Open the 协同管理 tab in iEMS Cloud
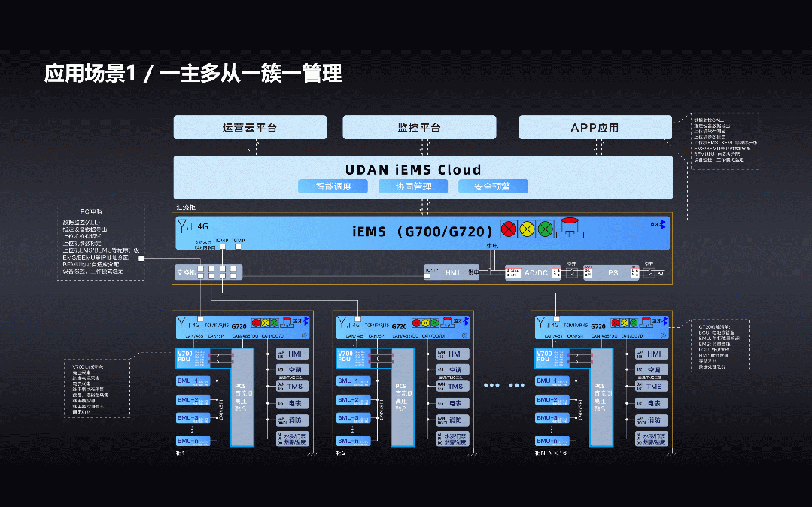 click(415, 186)
